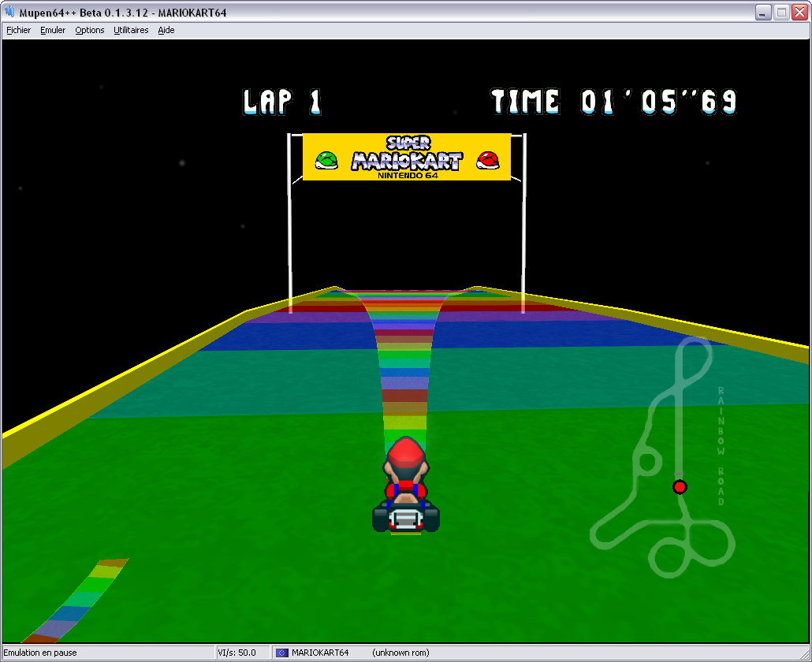
Task: Click the vertical 'RAINBOW ROAD' minimap label
Action: [x=721, y=446]
